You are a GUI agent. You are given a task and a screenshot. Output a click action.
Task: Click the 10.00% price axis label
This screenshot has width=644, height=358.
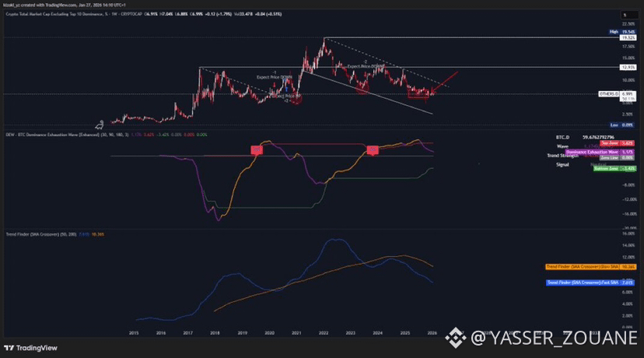tap(628, 81)
